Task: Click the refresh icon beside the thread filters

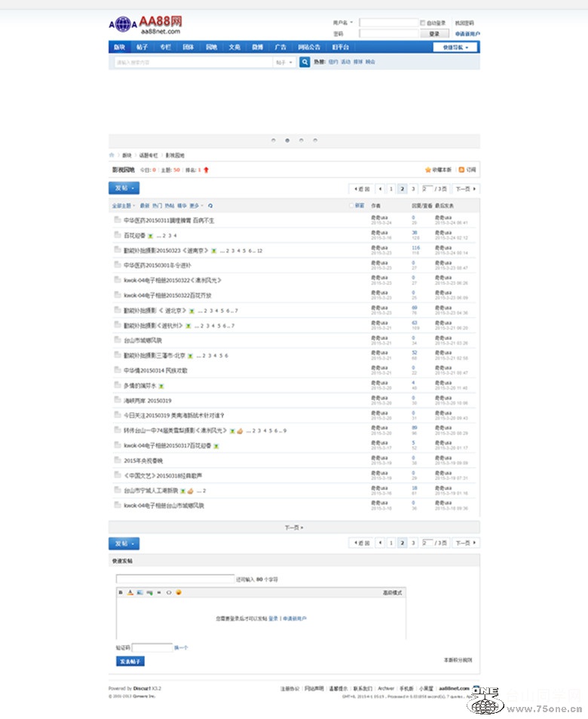Action: (x=210, y=205)
